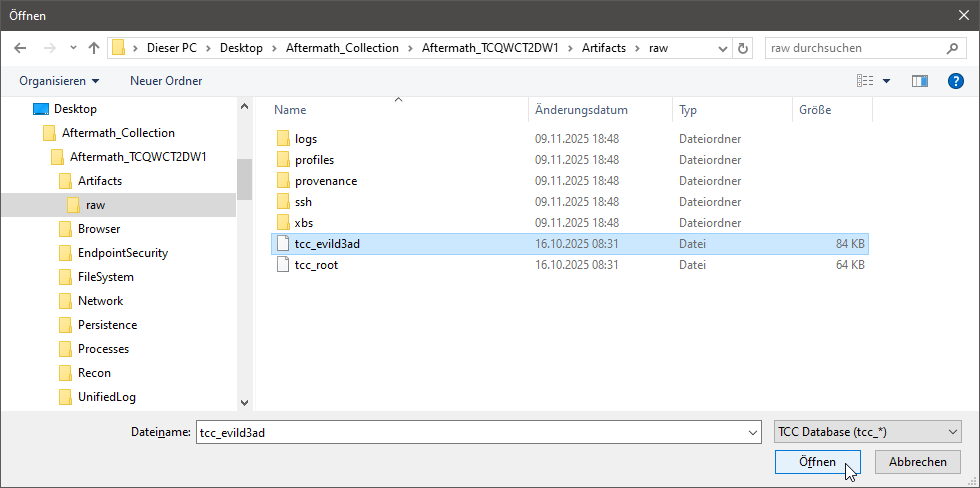980x488 pixels.
Task: Open help with question mark icon
Action: 956,81
